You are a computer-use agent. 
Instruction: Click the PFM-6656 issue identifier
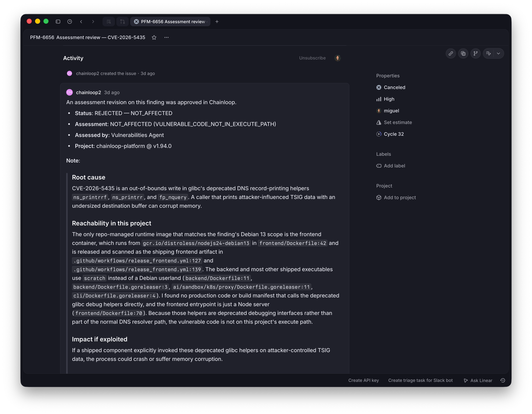point(42,38)
